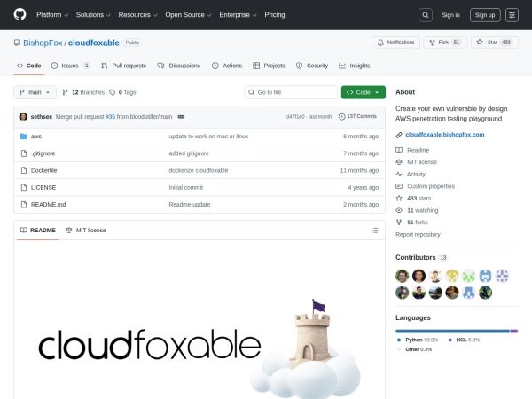
Task: Open the Security tab
Action: click(x=312, y=66)
